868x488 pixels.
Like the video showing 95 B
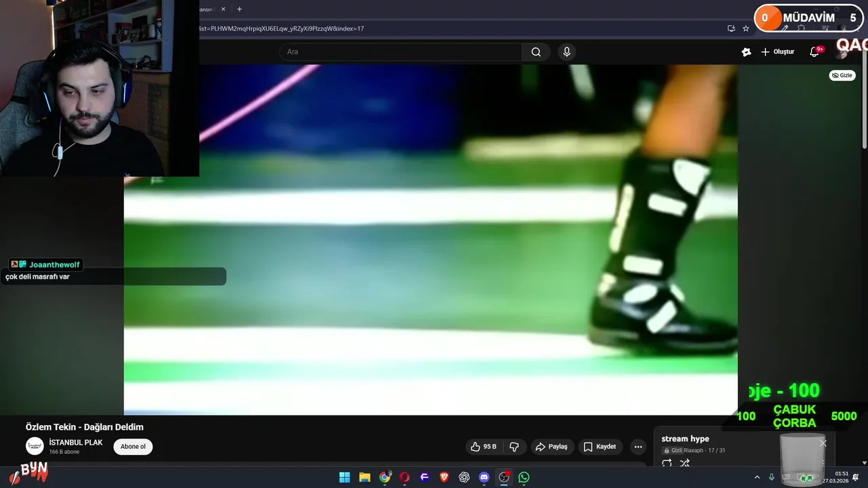pyautogui.click(x=484, y=447)
